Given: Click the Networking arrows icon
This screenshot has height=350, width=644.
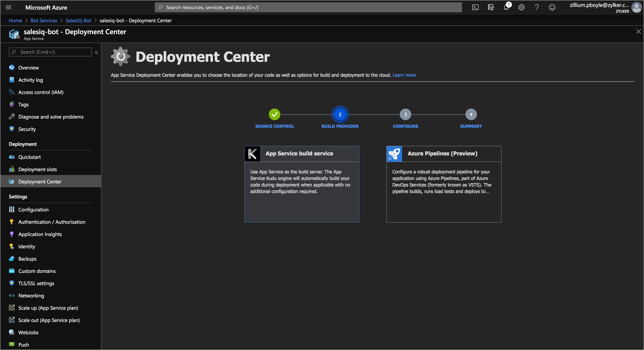Looking at the screenshot, I should tap(12, 295).
